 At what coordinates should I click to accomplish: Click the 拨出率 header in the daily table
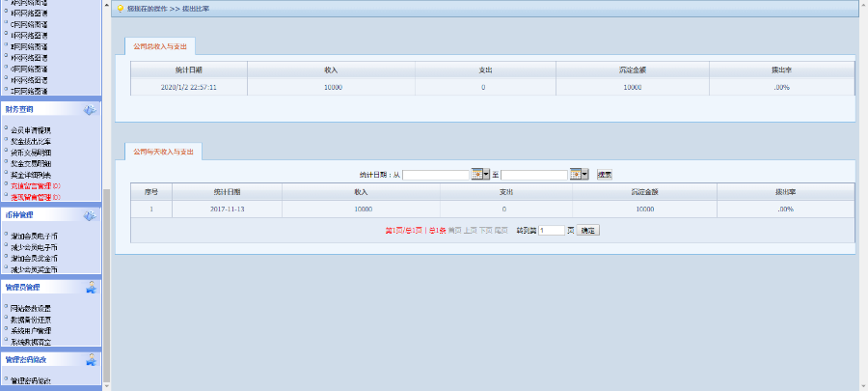[x=785, y=192]
